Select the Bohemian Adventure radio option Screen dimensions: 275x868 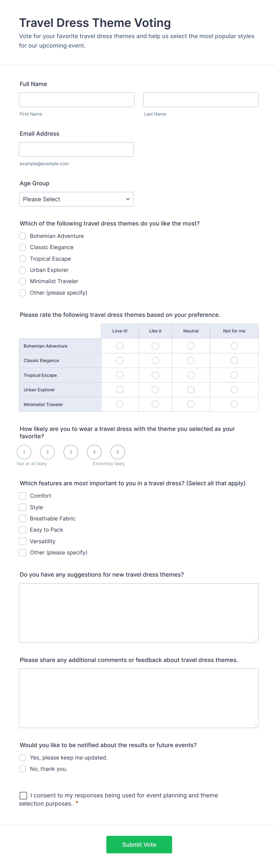click(x=22, y=236)
